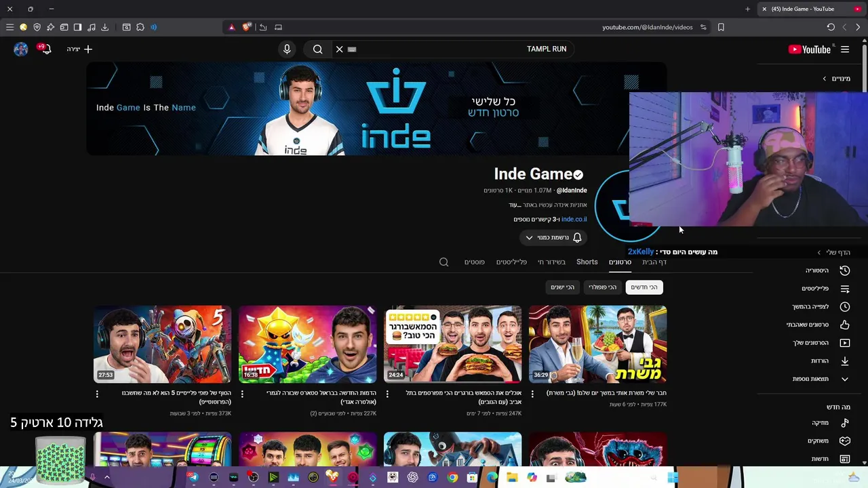The height and width of the screenshot is (488, 868).
Task: Expand the מינויים (Subscriptions) sidebar section
Action: click(837, 79)
